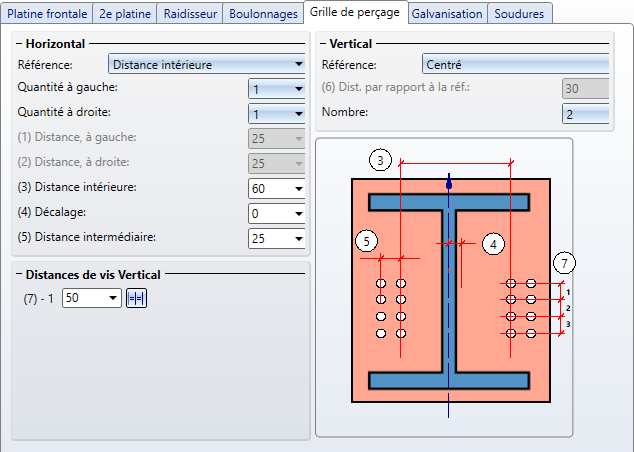Click circled number 4 in the diagram
The width and height of the screenshot is (634, 452).
(x=493, y=243)
